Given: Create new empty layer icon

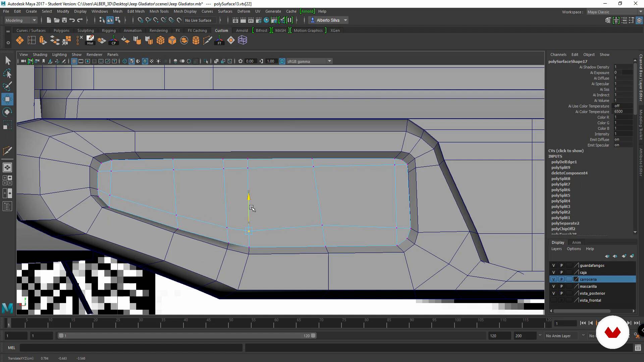Looking at the screenshot, I should pyautogui.click(x=624, y=256).
